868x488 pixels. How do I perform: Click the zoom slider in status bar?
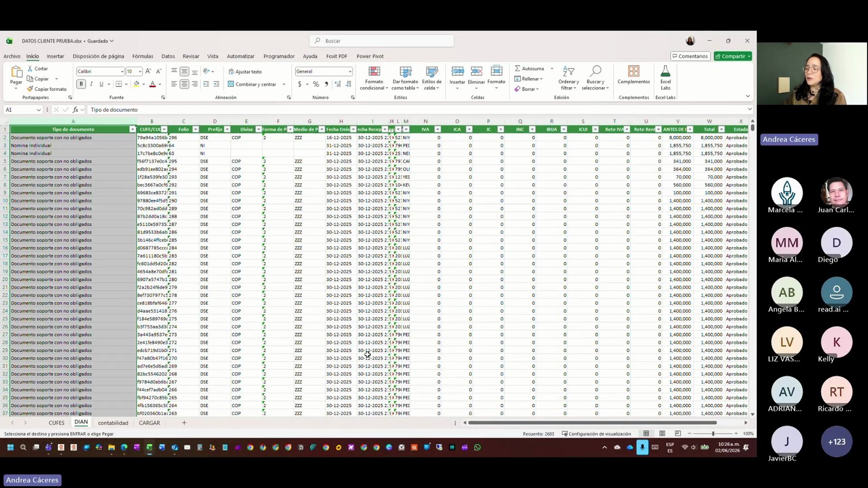(713, 434)
